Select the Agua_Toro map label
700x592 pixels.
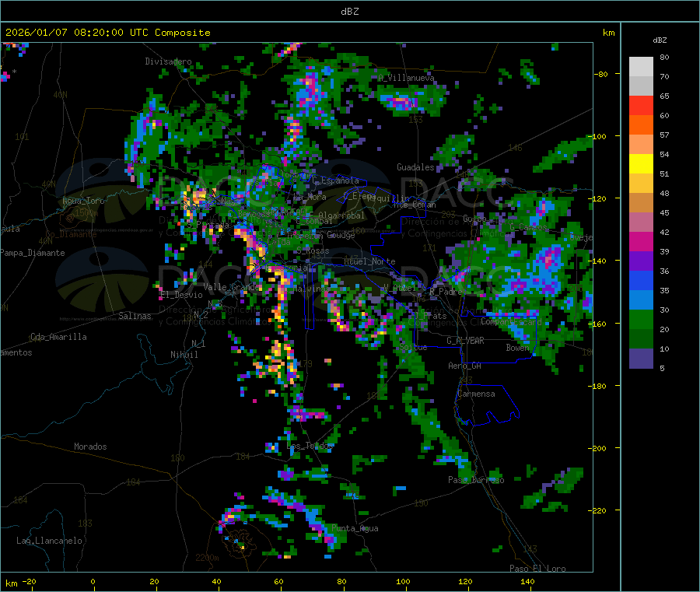click(83, 201)
